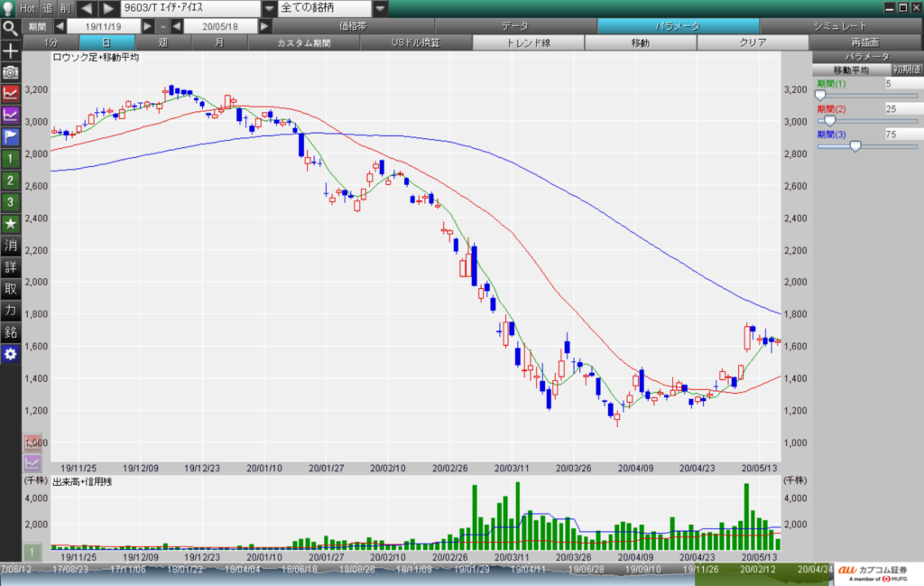Click the magnifying glass search icon
Image resolution: width=924 pixels, height=586 pixels.
click(10, 27)
